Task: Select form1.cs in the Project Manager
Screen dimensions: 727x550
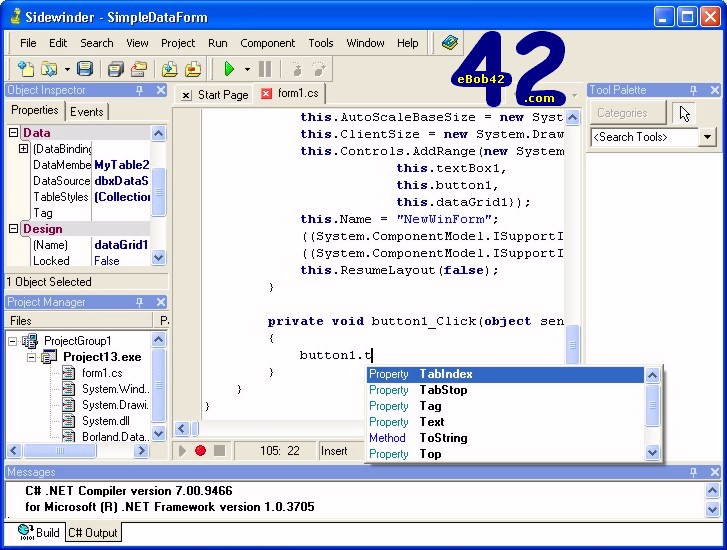Action: pyautogui.click(x=101, y=373)
